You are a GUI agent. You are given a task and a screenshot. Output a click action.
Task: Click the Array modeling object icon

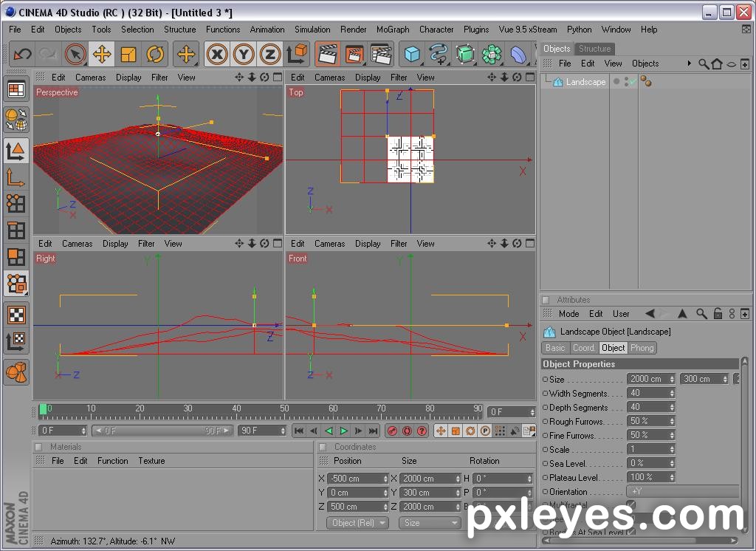pos(492,54)
